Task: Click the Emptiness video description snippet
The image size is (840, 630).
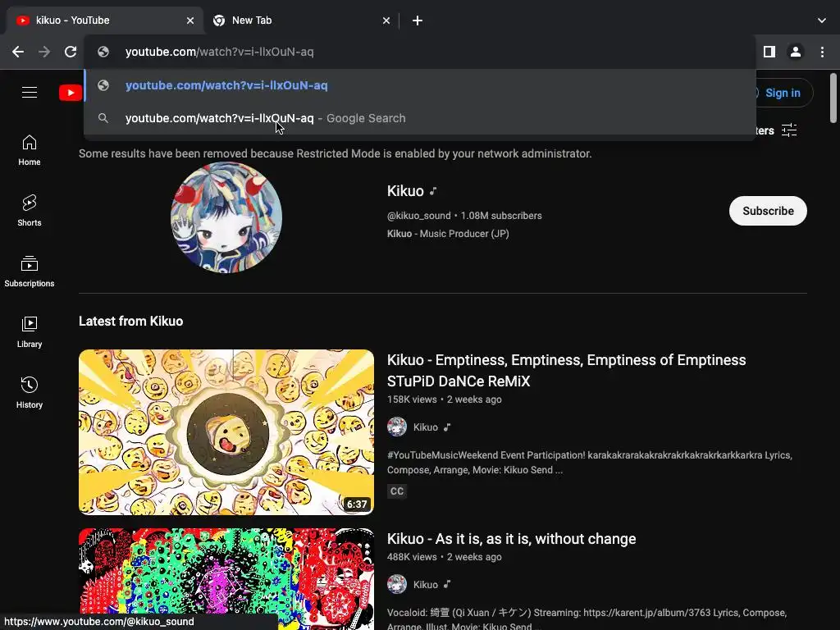Action: (589, 463)
